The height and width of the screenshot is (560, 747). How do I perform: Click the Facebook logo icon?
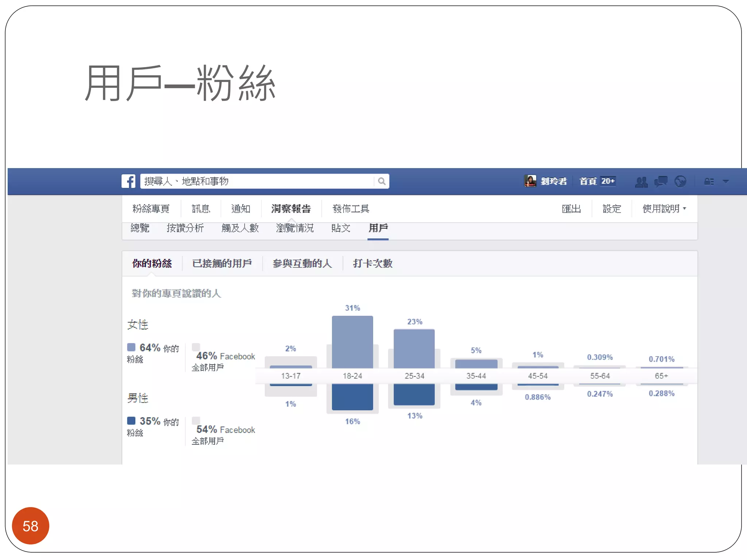pyautogui.click(x=128, y=181)
